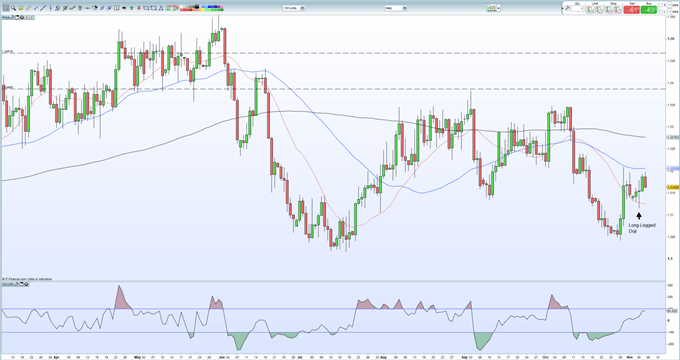Click the CCI panel round icon
Viewport: 680px width, 360px height.
(26, 284)
